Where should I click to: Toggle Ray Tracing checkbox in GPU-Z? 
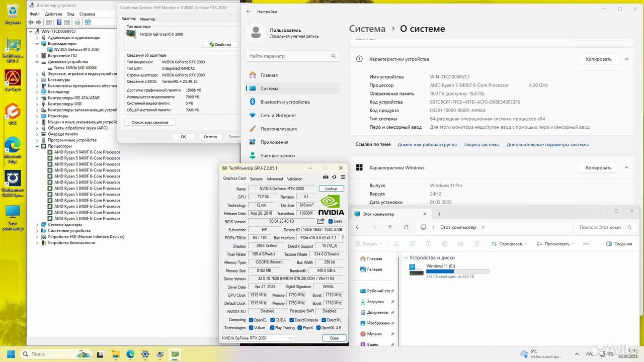pyautogui.click(x=272, y=328)
